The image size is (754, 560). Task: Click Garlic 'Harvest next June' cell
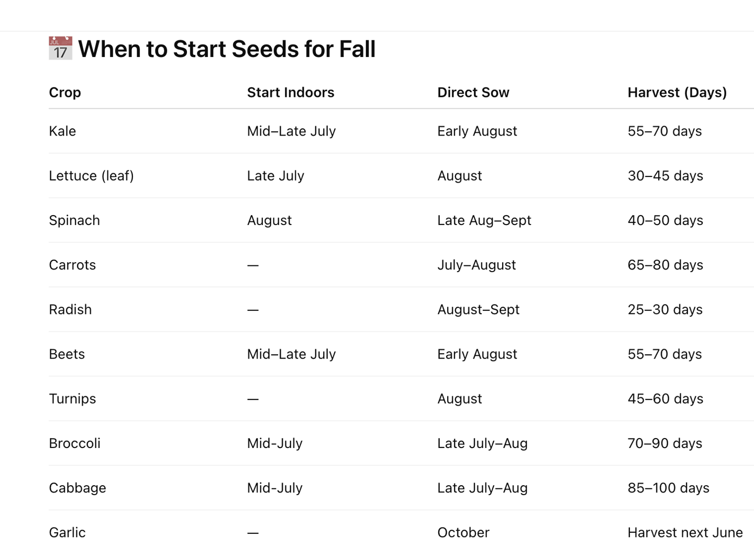685,533
